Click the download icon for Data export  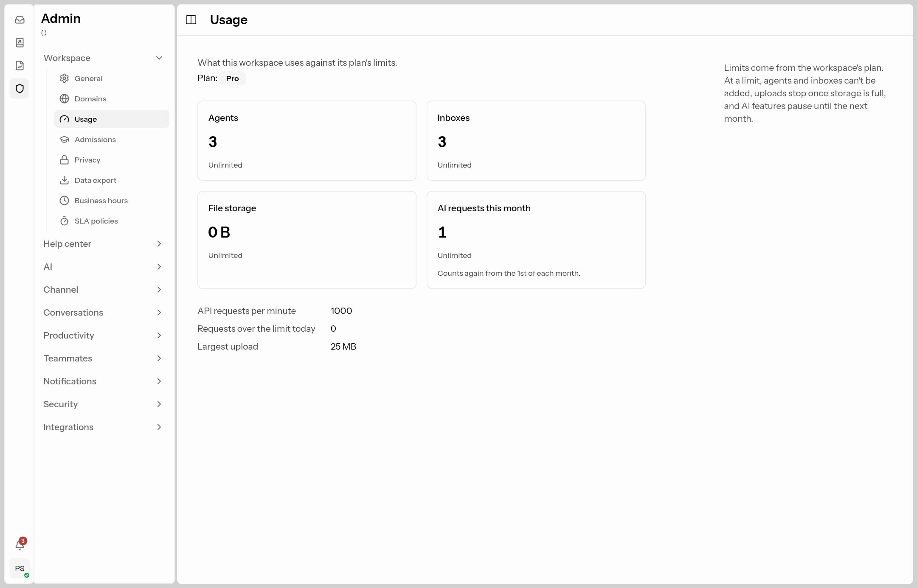(x=64, y=180)
